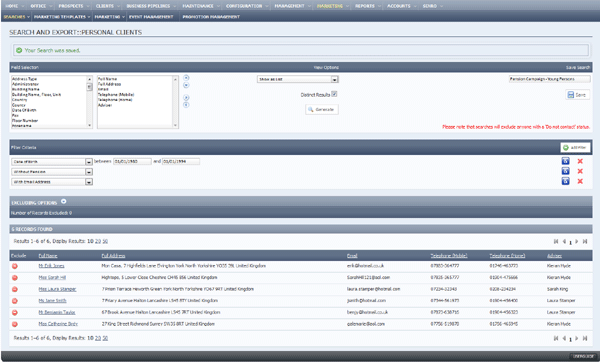Open the Accounts menu

(401, 6)
